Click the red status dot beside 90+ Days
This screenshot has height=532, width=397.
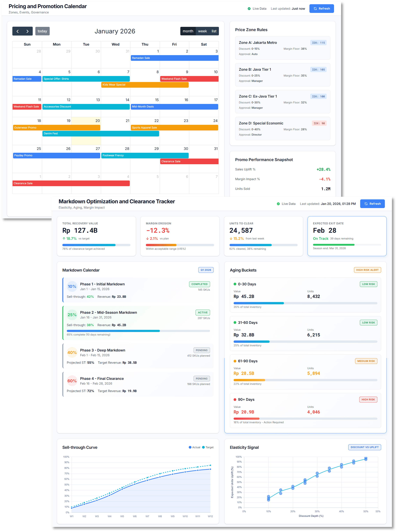[235, 399]
